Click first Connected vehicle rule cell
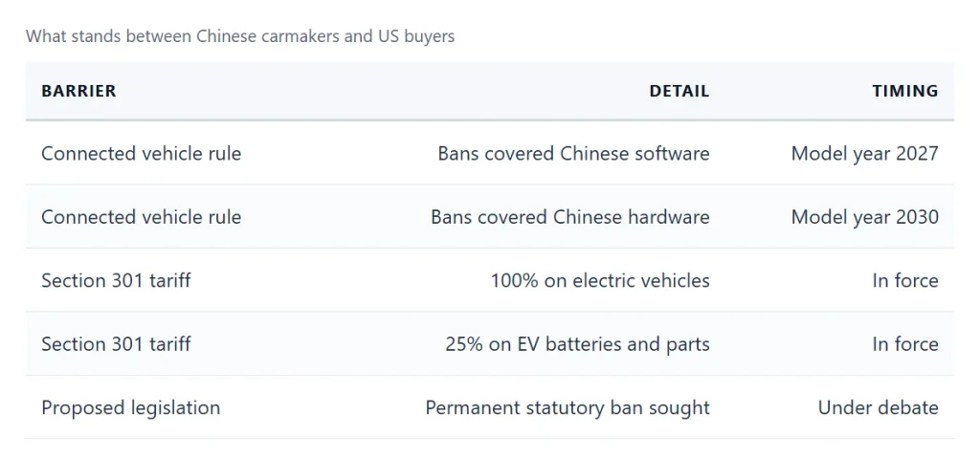This screenshot has width=980, height=458. [x=142, y=153]
